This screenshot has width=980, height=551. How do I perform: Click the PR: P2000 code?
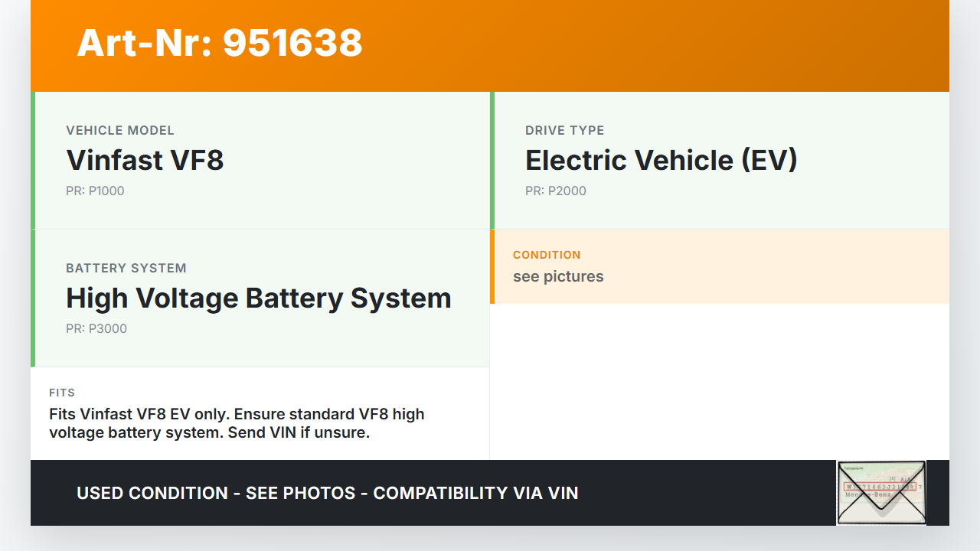click(x=555, y=191)
